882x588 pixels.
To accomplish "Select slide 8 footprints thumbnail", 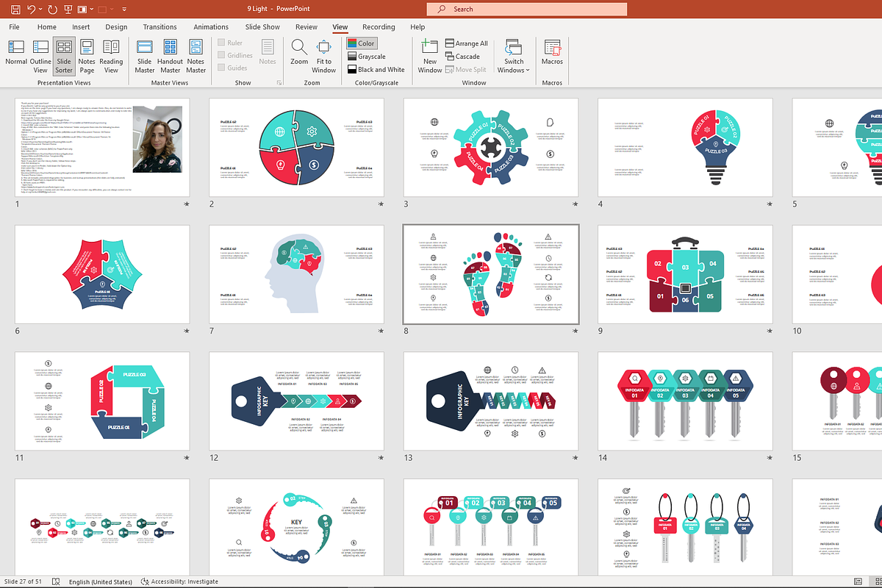I will 490,274.
